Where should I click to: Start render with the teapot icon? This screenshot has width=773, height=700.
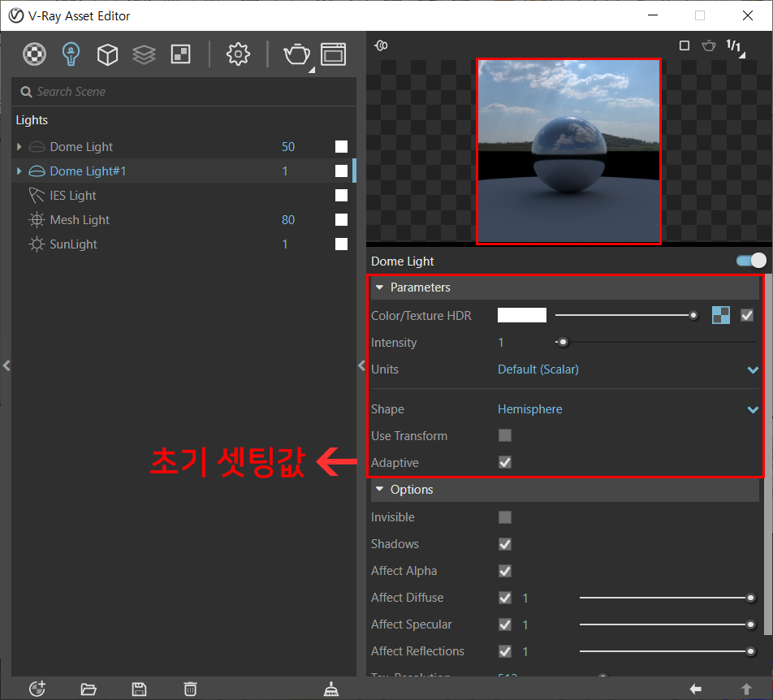click(x=297, y=54)
